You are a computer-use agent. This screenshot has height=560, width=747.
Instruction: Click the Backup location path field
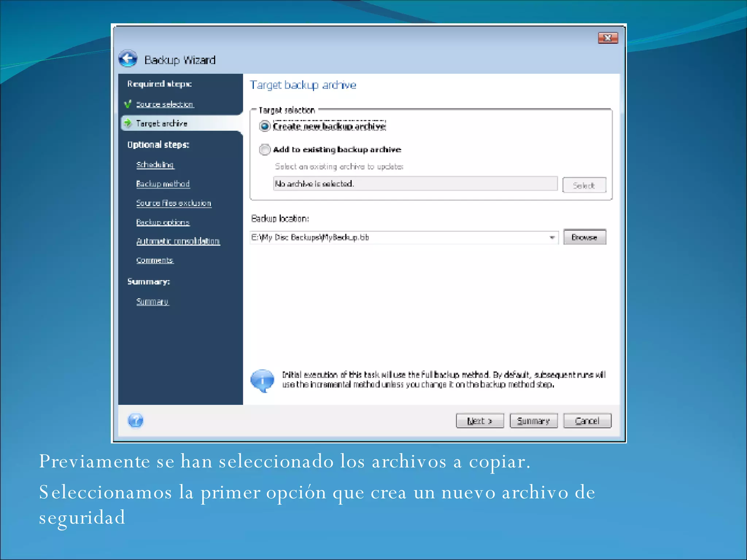pyautogui.click(x=404, y=238)
